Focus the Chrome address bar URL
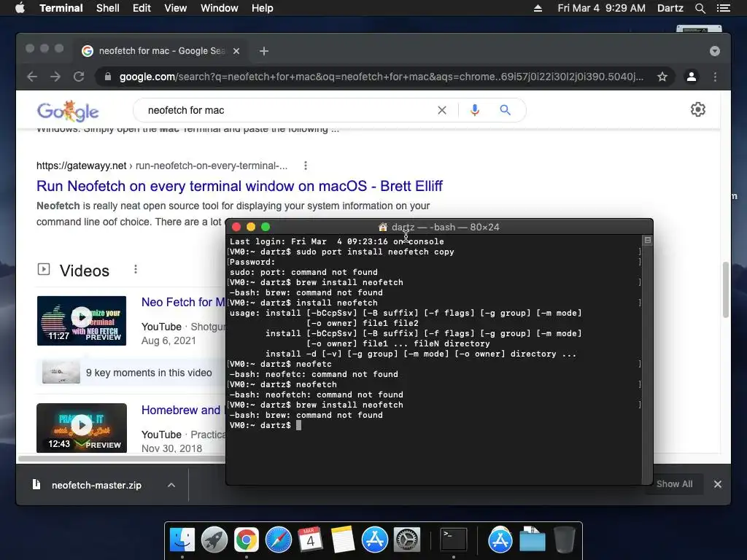The image size is (747, 560). 381,77
